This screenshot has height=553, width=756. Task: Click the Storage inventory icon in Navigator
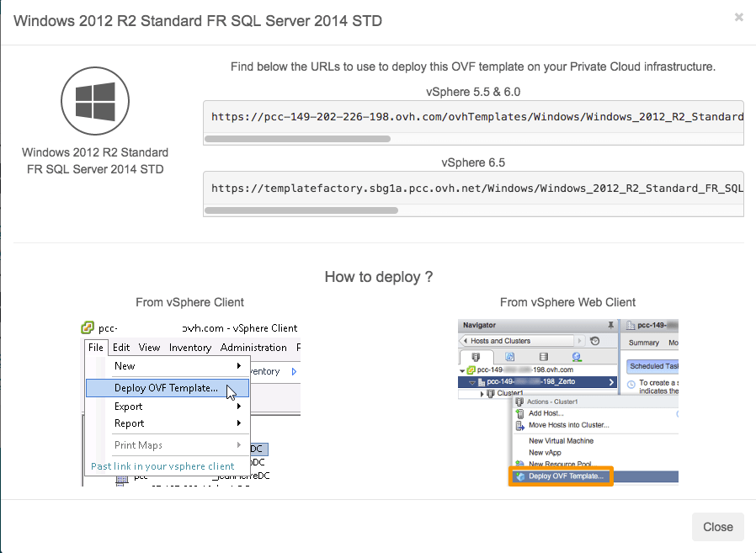[543, 357]
